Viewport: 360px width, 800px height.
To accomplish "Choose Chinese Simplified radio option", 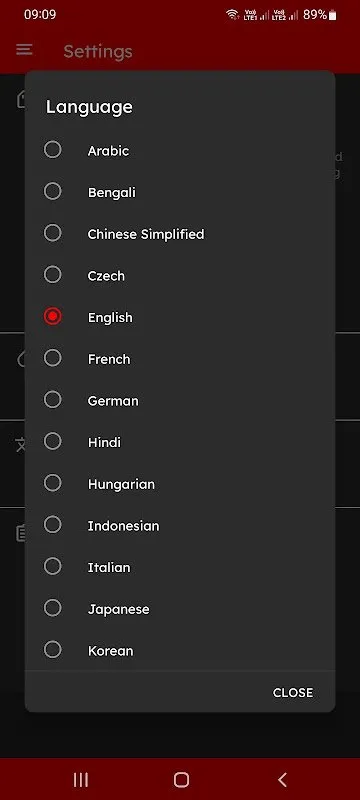I will coord(53,233).
